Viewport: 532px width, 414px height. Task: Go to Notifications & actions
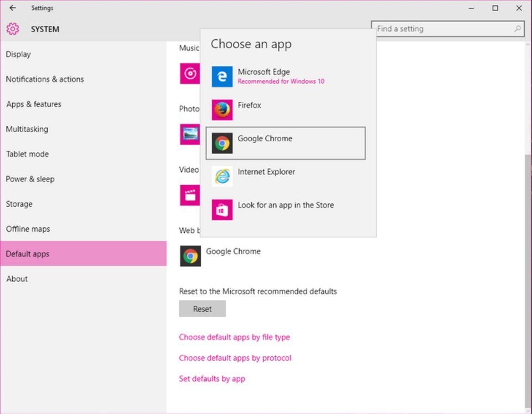[45, 79]
